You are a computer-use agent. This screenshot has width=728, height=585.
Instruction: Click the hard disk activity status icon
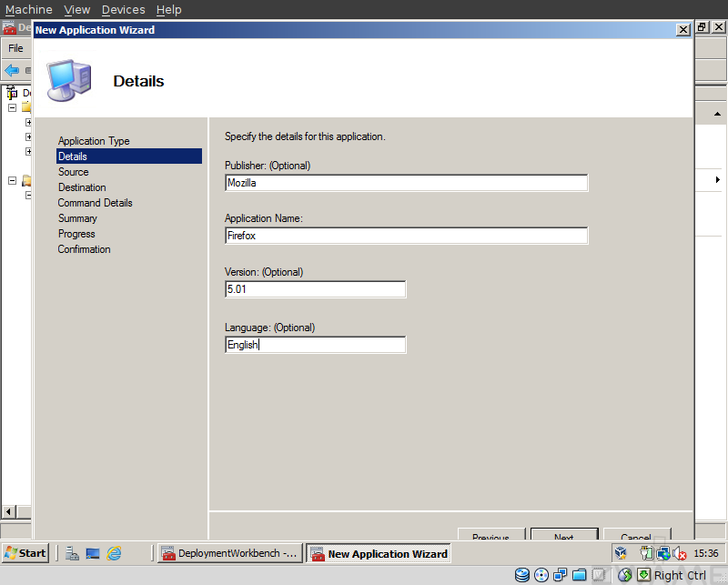(522, 575)
